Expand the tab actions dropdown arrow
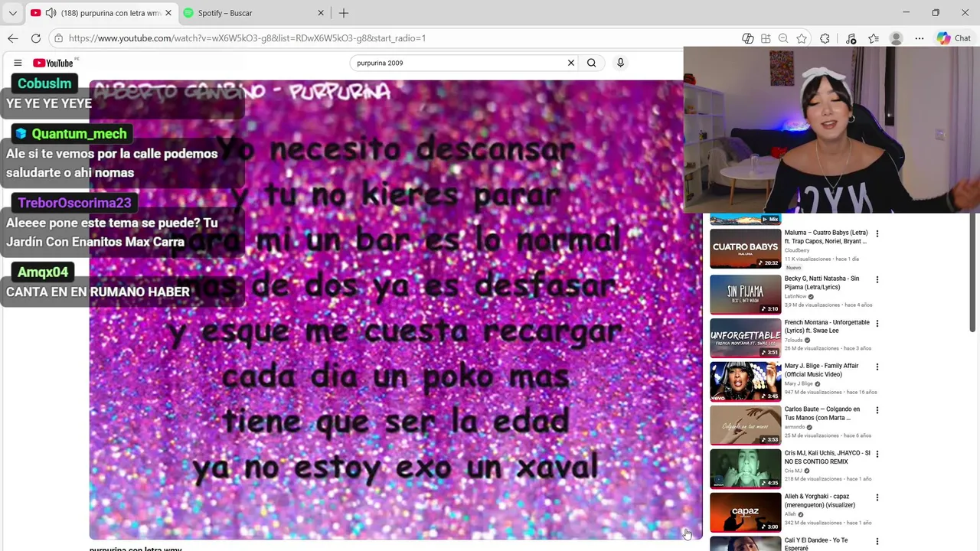Screen dimensions: 980x551 tap(12, 13)
